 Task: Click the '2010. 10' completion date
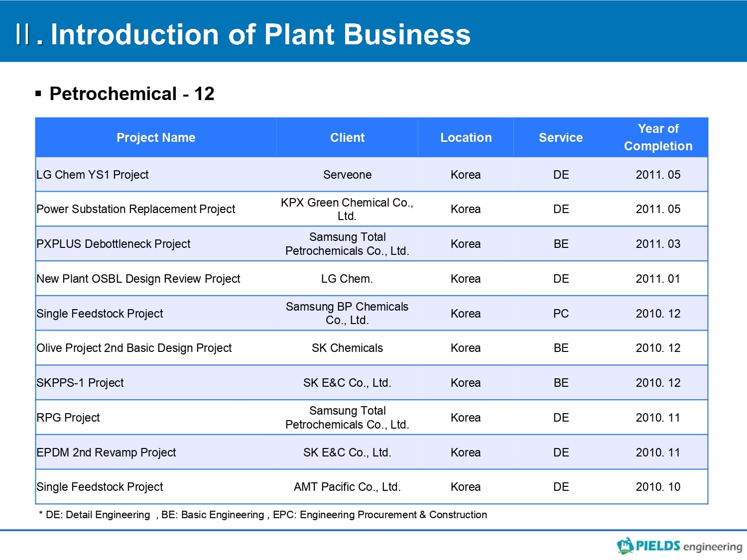(x=658, y=487)
